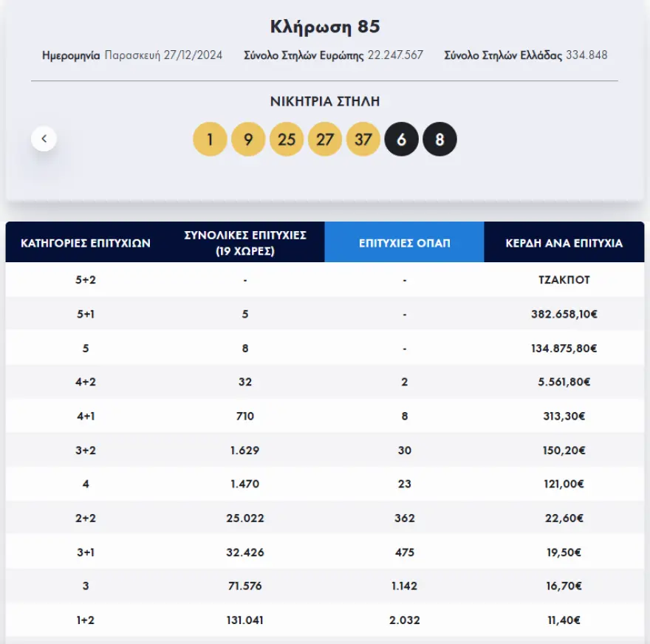Click the black bonus ball 6
The image size is (650, 644).
[x=401, y=139]
